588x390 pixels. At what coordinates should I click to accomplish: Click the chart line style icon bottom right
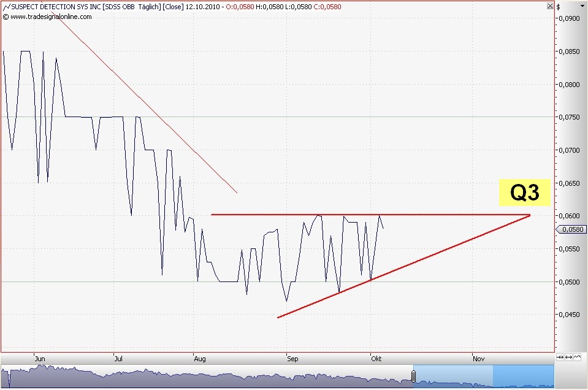(x=578, y=357)
